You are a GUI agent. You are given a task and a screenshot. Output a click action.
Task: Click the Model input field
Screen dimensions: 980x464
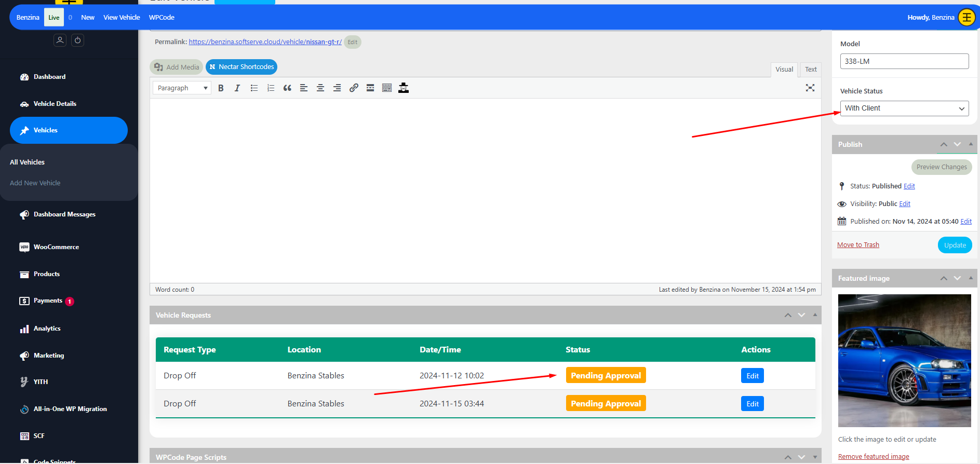point(904,61)
